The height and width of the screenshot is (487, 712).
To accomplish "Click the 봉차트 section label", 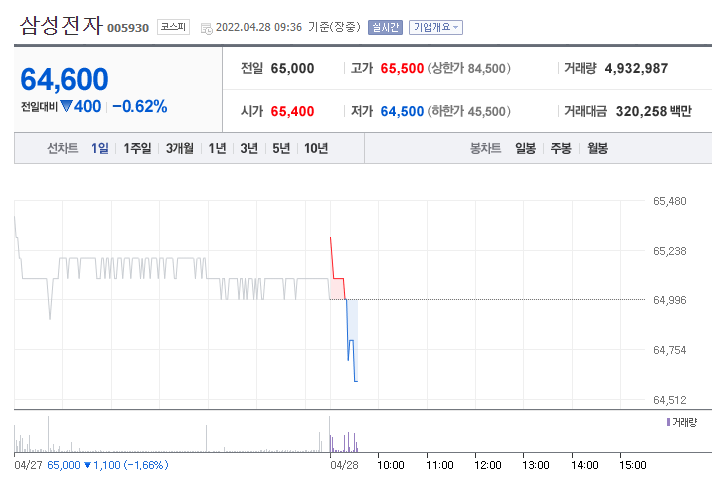I will 485,148.
